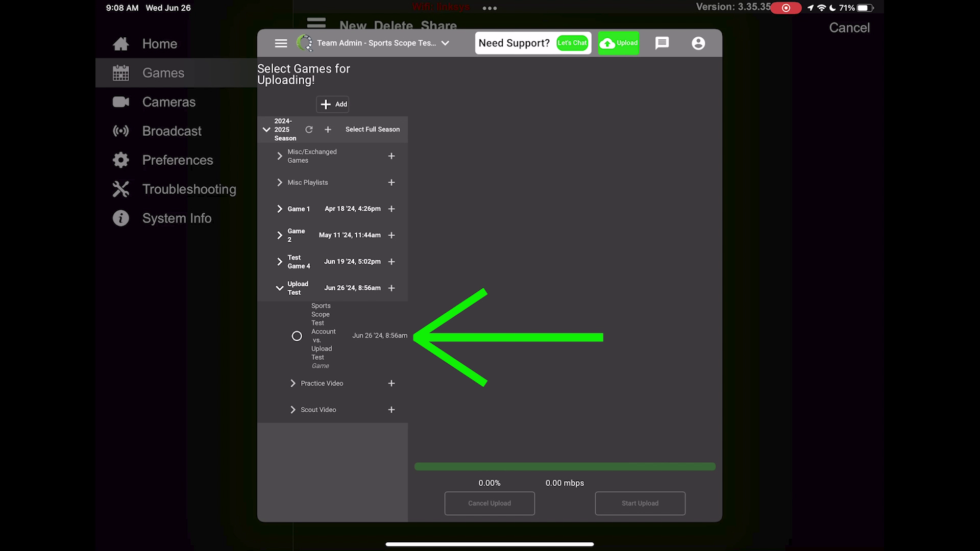Expand the Game 1 entry
This screenshot has width=980, height=551.
pos(280,209)
